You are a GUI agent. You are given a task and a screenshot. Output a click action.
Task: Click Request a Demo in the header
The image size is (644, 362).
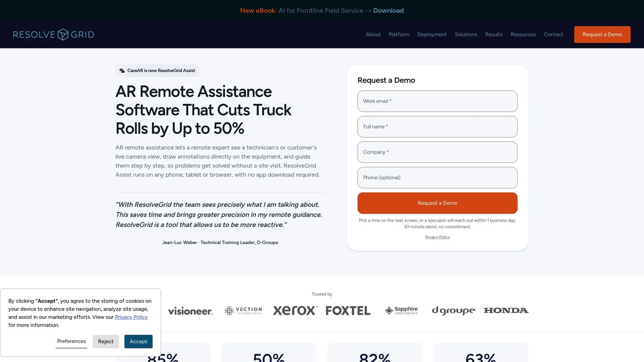point(602,34)
